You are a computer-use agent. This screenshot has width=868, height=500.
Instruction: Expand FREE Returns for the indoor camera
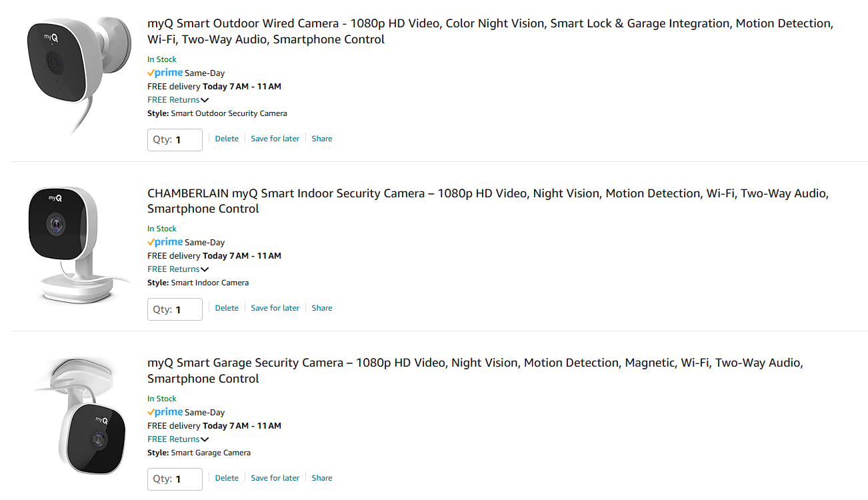pyautogui.click(x=178, y=269)
